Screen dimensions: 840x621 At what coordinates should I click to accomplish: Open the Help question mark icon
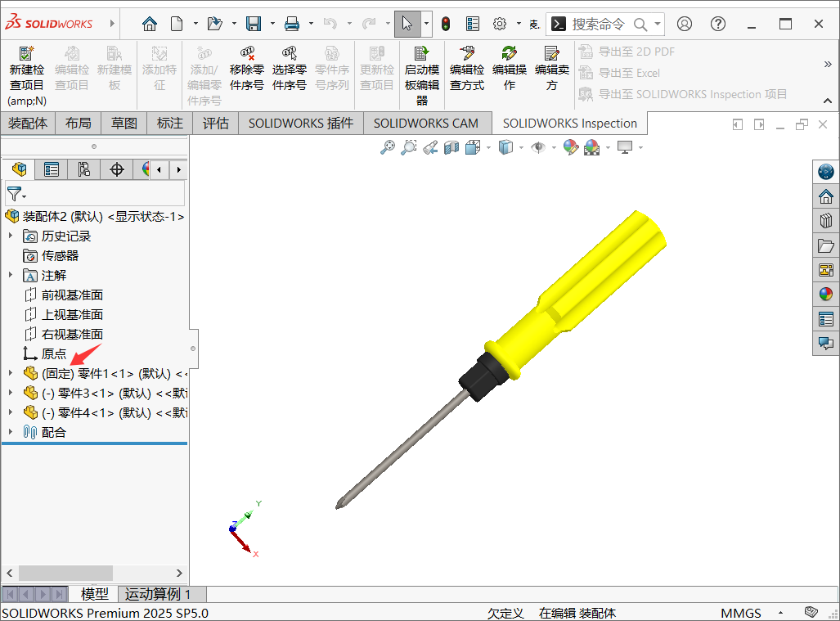[x=718, y=24]
